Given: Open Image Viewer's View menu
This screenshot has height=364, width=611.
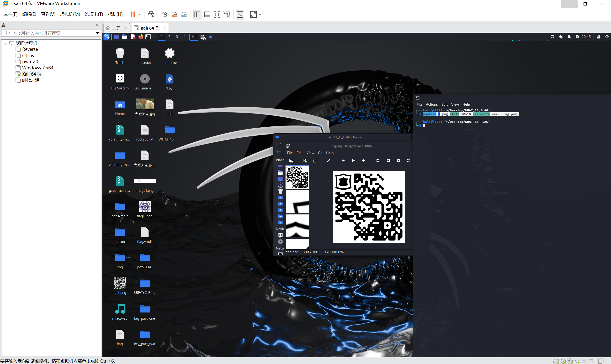Looking at the screenshot, I should click(310, 153).
